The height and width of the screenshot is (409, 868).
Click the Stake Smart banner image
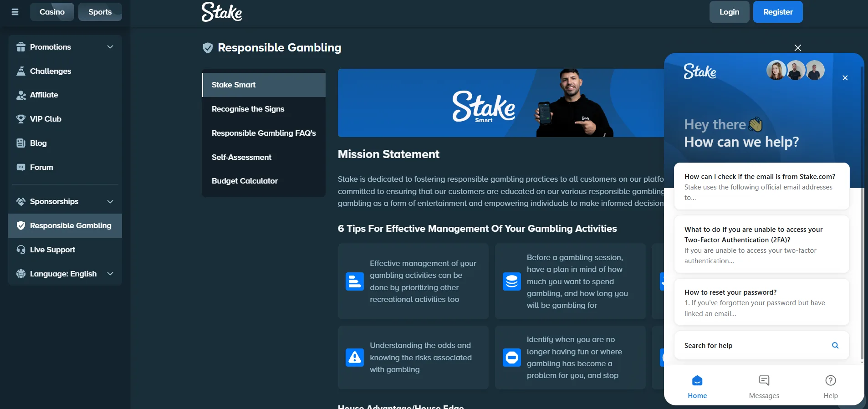(x=501, y=103)
